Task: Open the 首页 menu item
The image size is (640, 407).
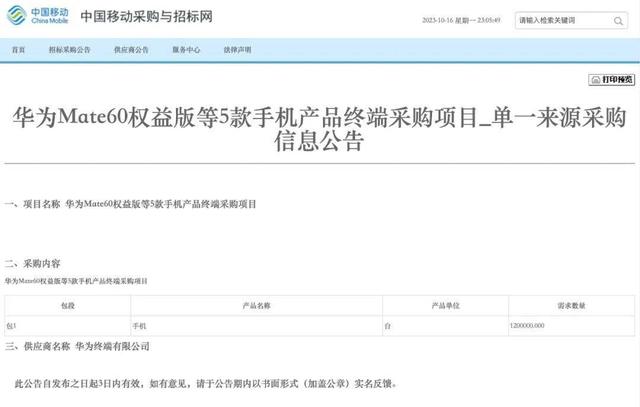Action: pyautogui.click(x=18, y=50)
